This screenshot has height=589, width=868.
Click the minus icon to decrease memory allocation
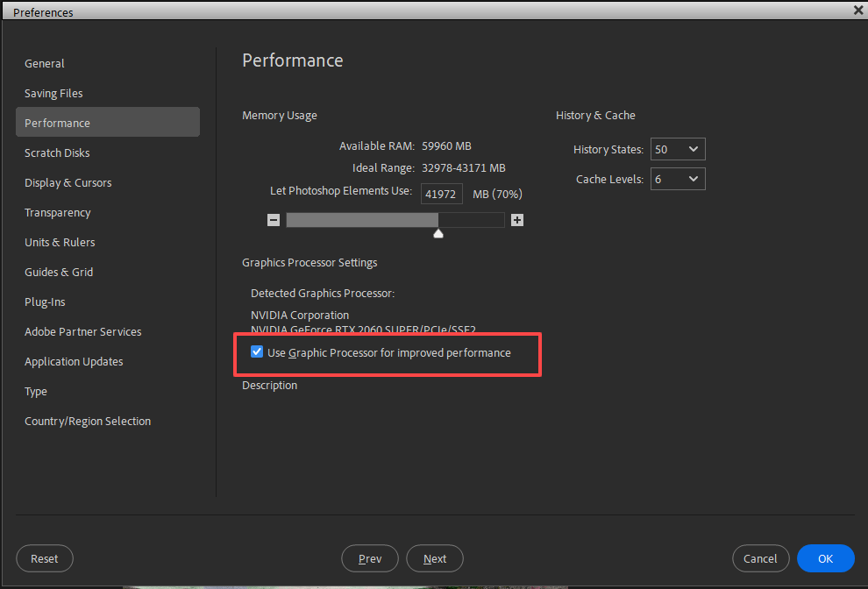[x=274, y=220]
